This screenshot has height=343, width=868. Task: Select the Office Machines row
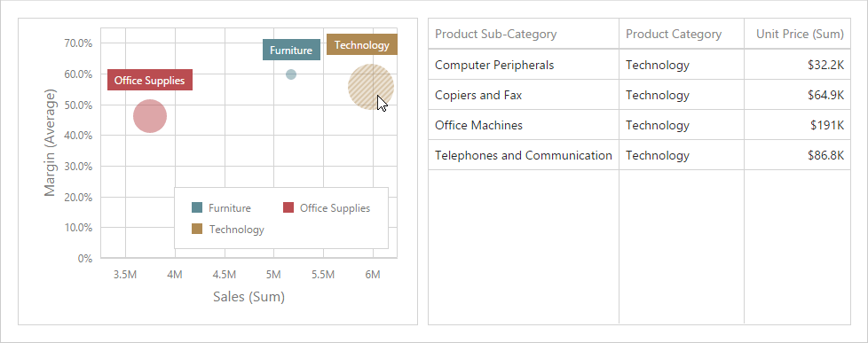639,125
